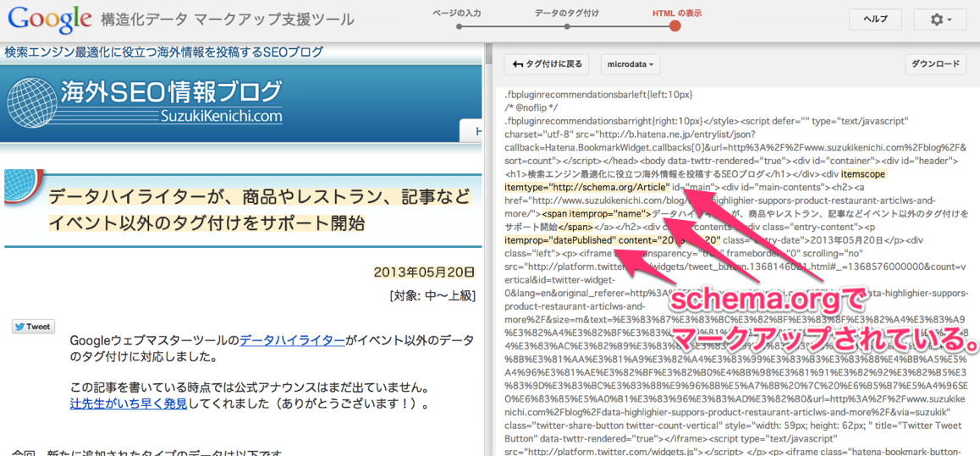This screenshot has height=456, width=980.
Task: Select the データのタグ付け step
Action: coord(565,12)
